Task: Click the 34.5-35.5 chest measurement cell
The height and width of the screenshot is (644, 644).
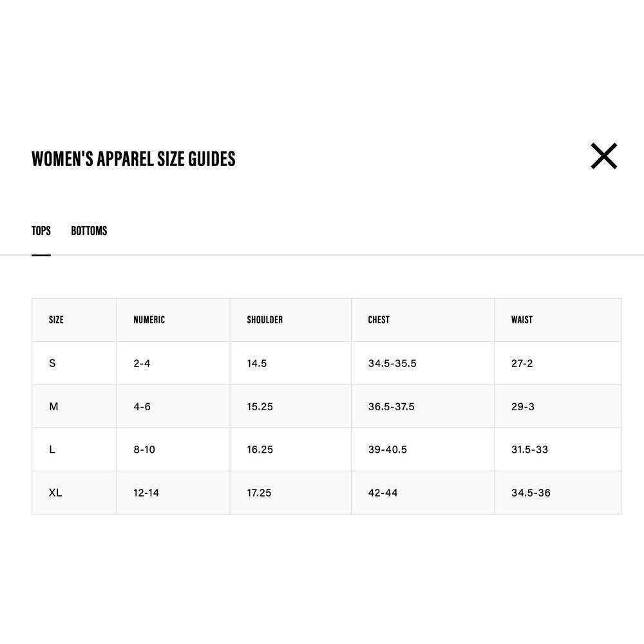Action: tap(392, 363)
